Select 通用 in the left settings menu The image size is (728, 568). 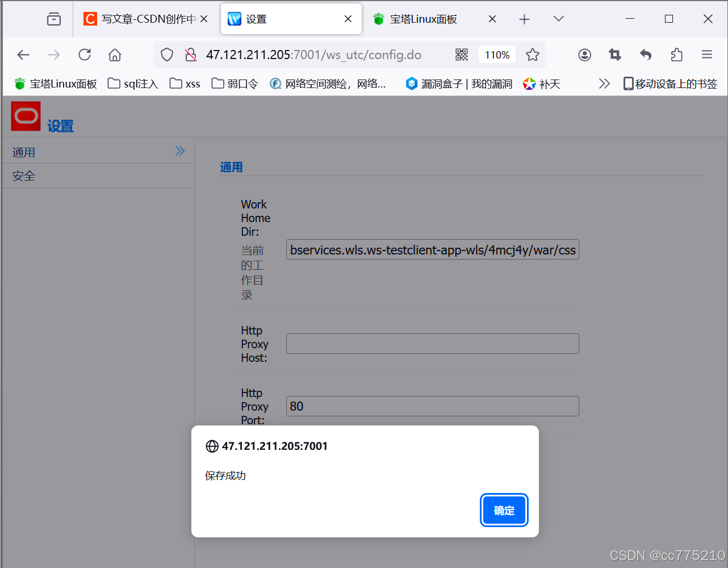pos(97,152)
